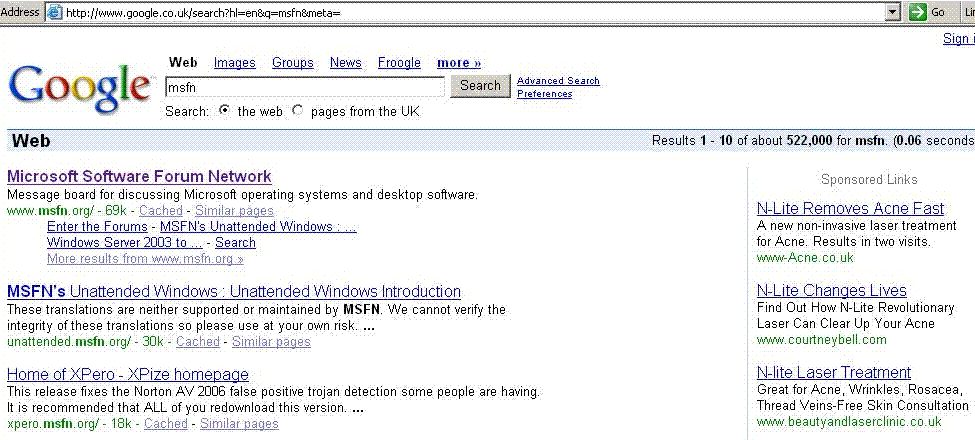Open MSFN's Unattended Windows Introduction result
This screenshot has width=975, height=440.
234,291
